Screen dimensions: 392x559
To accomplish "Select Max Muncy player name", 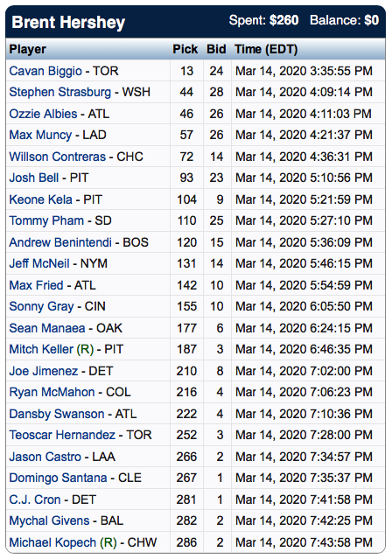I will [x=40, y=135].
